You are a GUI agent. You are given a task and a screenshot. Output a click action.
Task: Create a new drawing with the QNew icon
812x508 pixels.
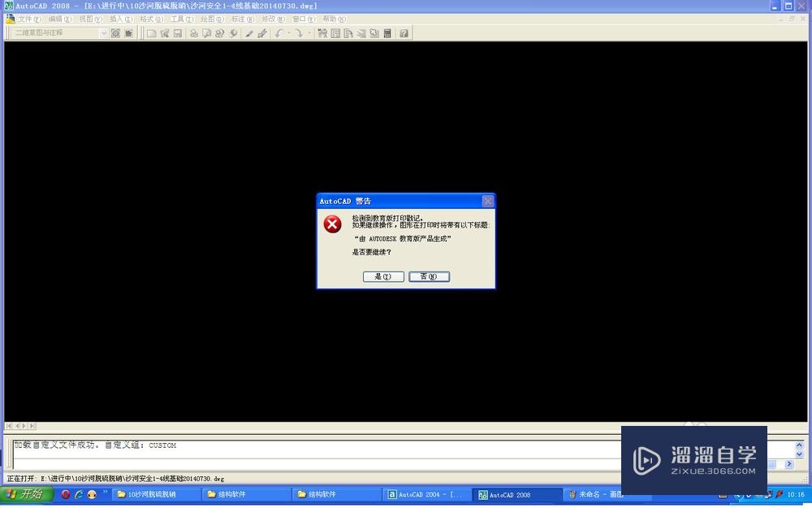click(x=151, y=33)
